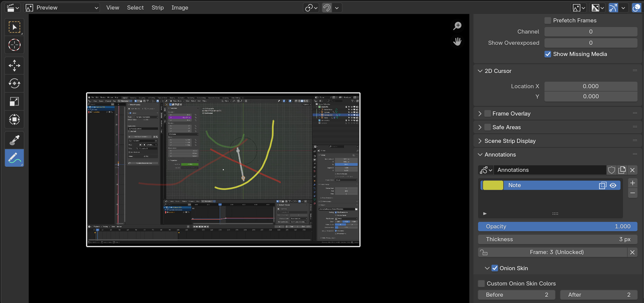Uncheck Show Missing Media
The width and height of the screenshot is (644, 303).
coord(548,54)
